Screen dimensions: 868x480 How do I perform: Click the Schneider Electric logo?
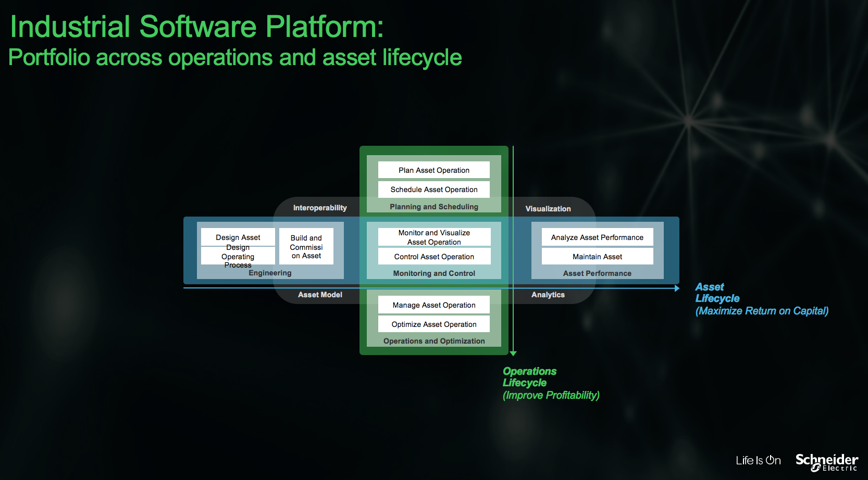click(x=827, y=462)
